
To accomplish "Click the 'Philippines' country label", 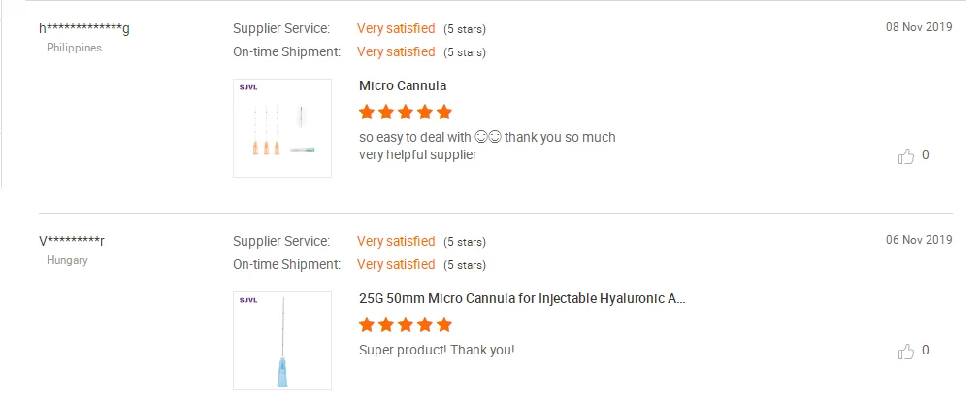I will click(74, 48).
